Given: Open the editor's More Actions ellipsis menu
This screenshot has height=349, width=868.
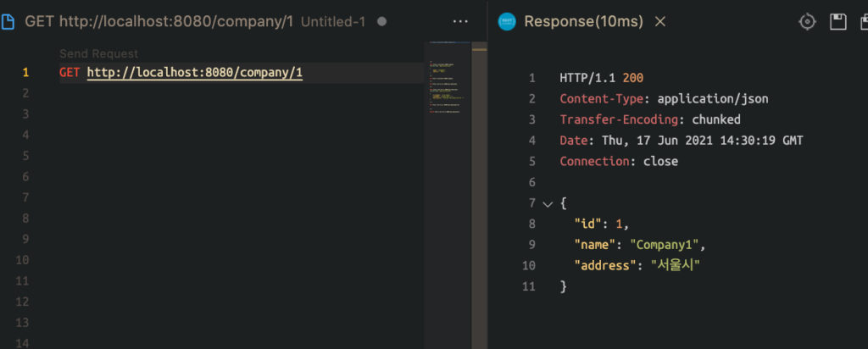Looking at the screenshot, I should (460, 21).
